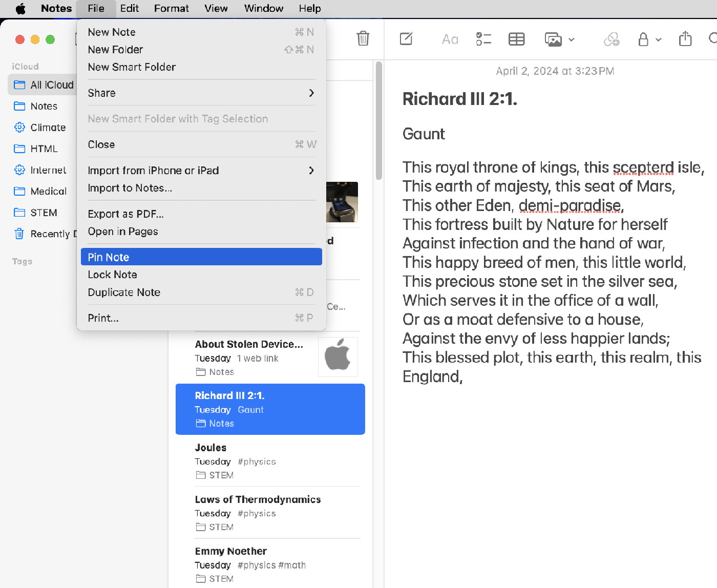Click the green zoom window button
Viewport: 717px width, 588px height.
pos(50,39)
